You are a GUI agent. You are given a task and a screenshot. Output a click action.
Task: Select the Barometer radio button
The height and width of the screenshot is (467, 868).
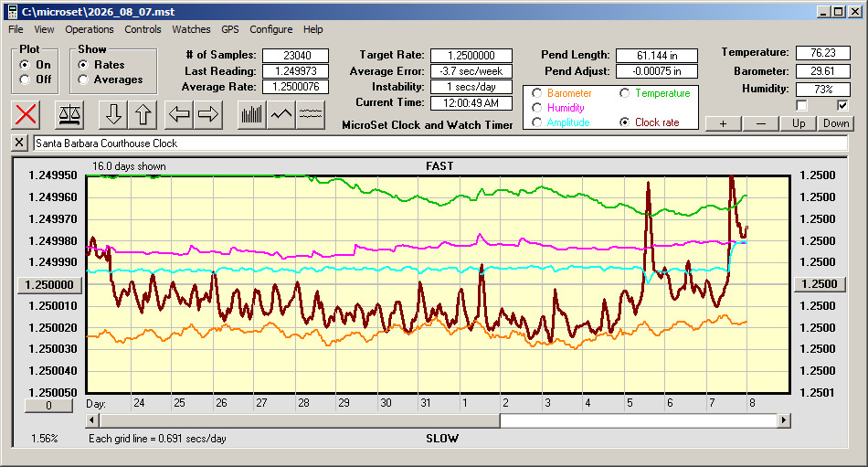click(536, 93)
